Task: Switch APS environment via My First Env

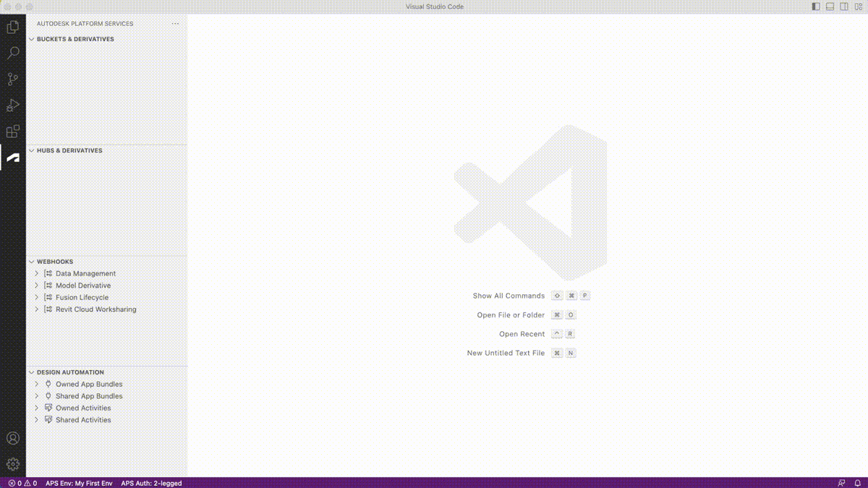Action: [79, 483]
